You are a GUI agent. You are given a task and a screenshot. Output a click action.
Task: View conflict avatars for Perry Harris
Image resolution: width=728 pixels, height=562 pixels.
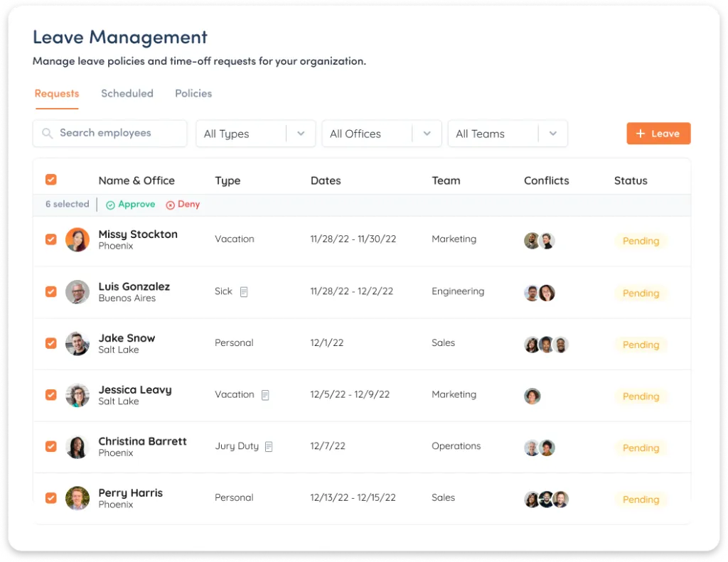[547, 499]
